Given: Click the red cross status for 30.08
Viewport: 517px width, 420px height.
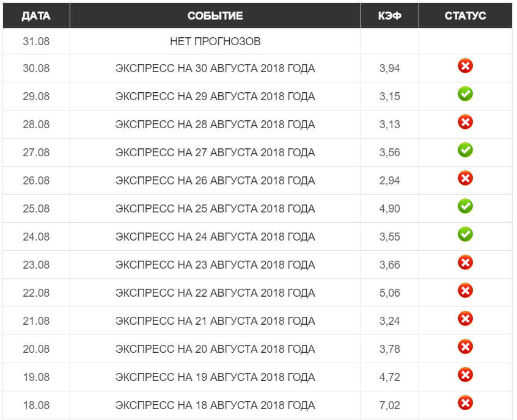Looking at the screenshot, I should (x=465, y=67).
